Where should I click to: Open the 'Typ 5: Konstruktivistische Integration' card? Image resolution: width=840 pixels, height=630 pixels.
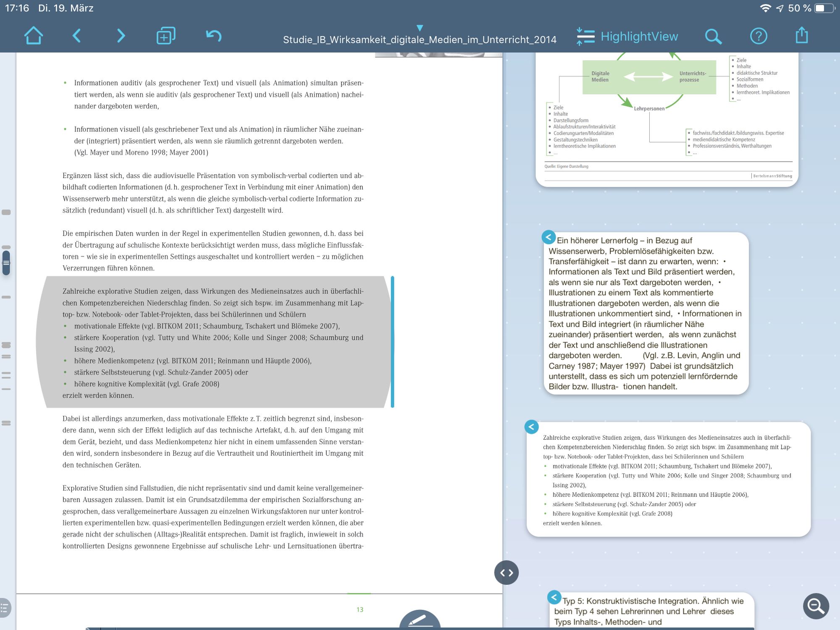[x=652, y=611]
